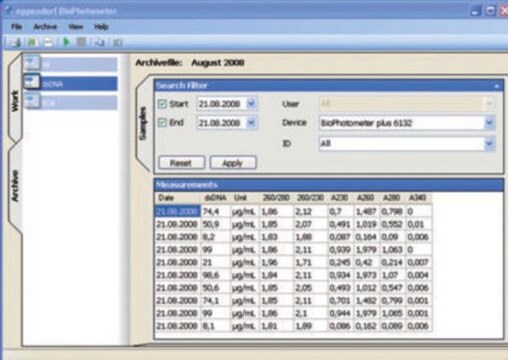Open the Start date dropdown arrow

(251, 104)
